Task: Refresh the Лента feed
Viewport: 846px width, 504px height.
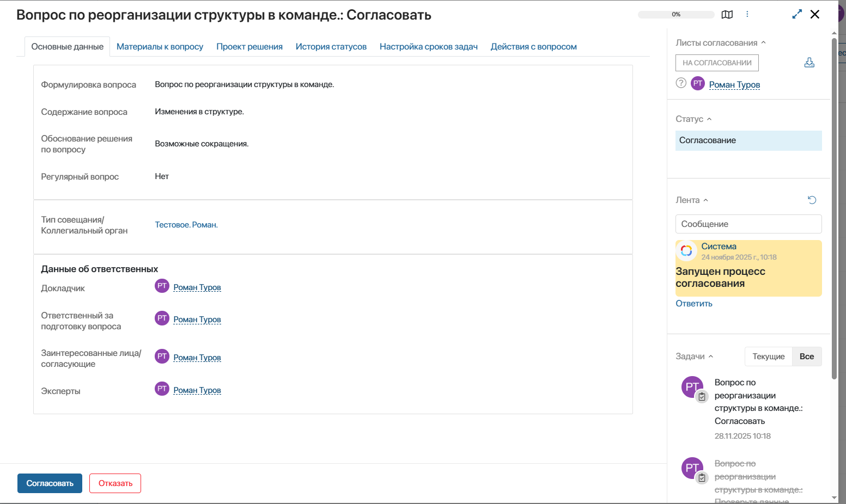Action: [812, 200]
